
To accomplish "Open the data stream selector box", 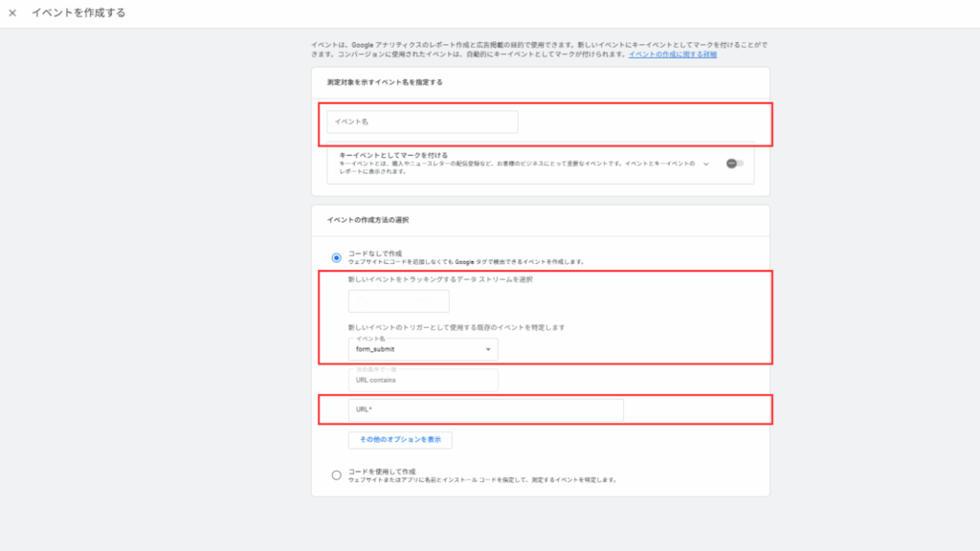I will tap(398, 301).
